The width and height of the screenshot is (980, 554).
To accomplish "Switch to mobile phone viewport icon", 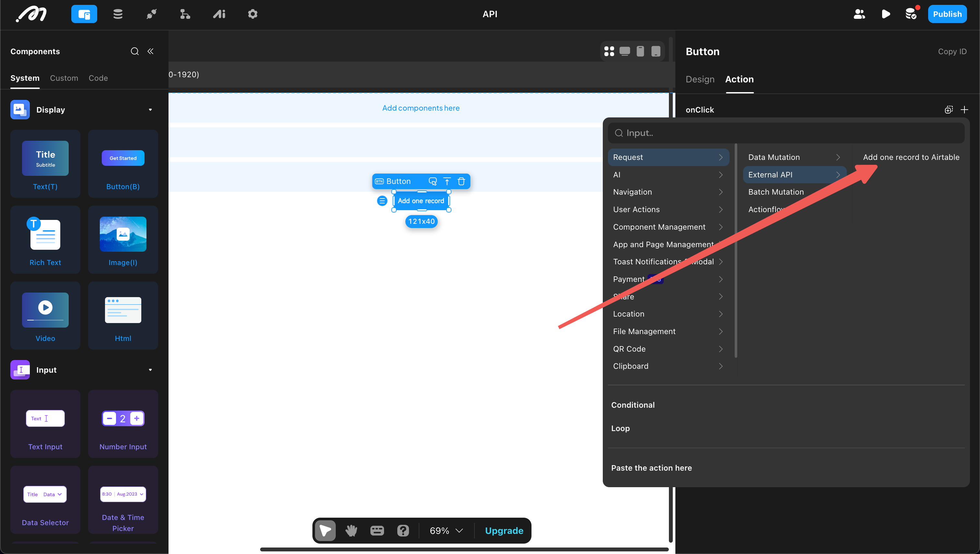I will pyautogui.click(x=640, y=51).
